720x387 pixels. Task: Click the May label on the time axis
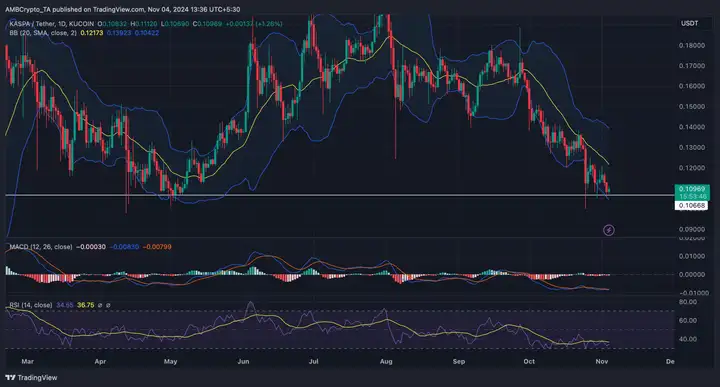pos(170,361)
